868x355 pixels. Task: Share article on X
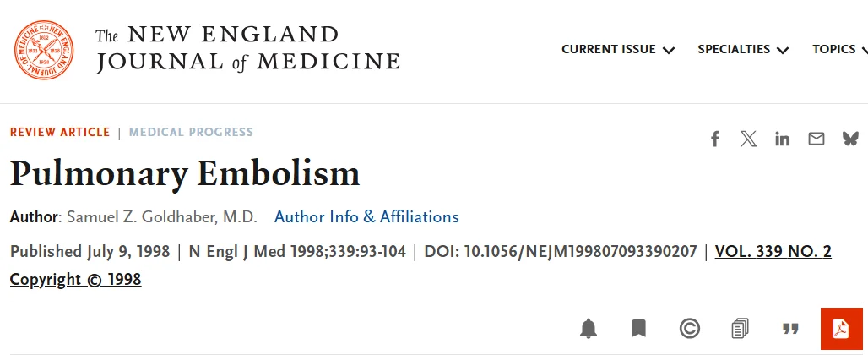pos(748,139)
